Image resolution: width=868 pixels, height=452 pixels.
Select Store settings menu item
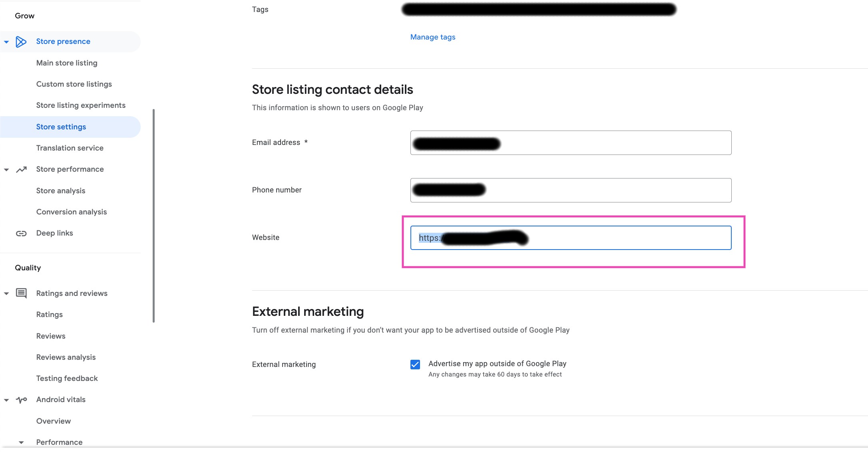coord(62,126)
